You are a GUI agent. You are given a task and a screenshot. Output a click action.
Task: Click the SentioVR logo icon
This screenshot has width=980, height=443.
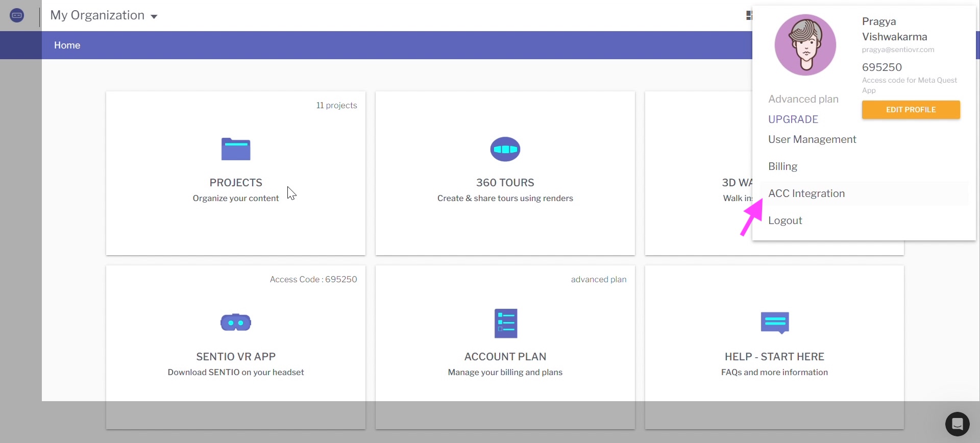click(x=17, y=15)
